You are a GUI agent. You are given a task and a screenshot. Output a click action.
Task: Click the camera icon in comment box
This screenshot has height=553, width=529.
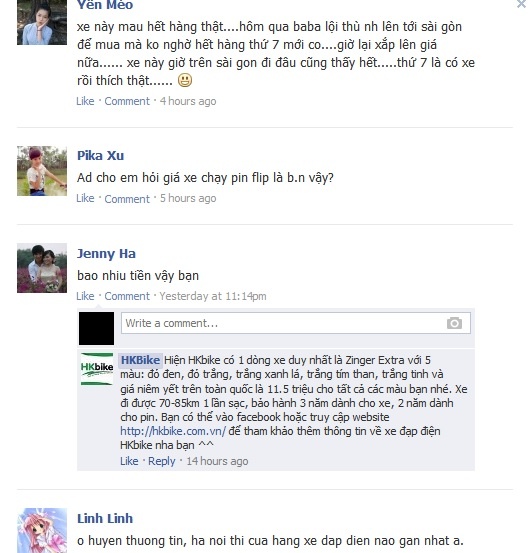click(454, 323)
